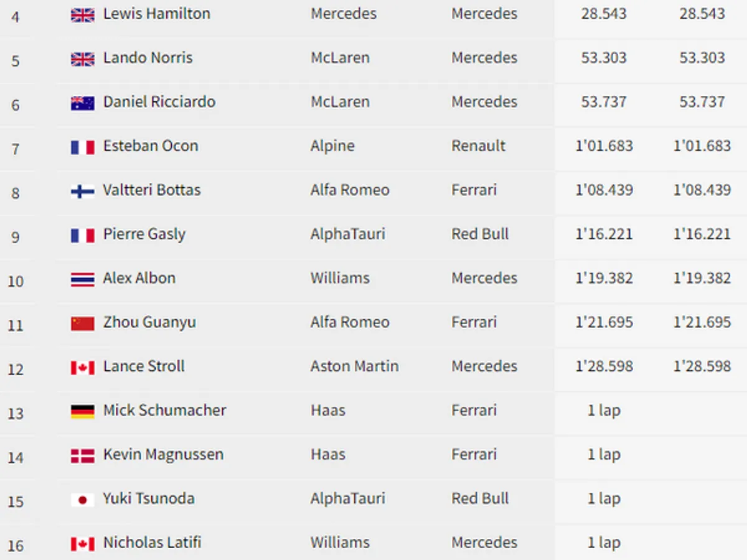This screenshot has width=747, height=560.
Task: Click the Finnish flag beside Valtteri Bottas
Action: 82,192
